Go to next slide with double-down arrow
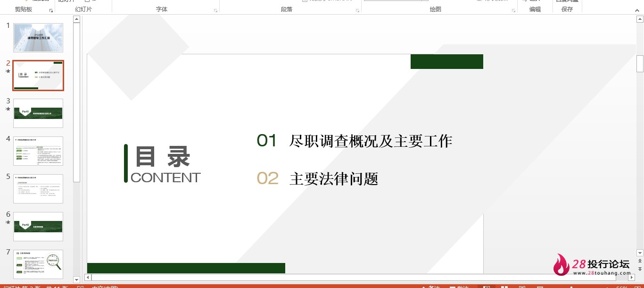The height and width of the screenshot is (288, 644). [x=640, y=269]
